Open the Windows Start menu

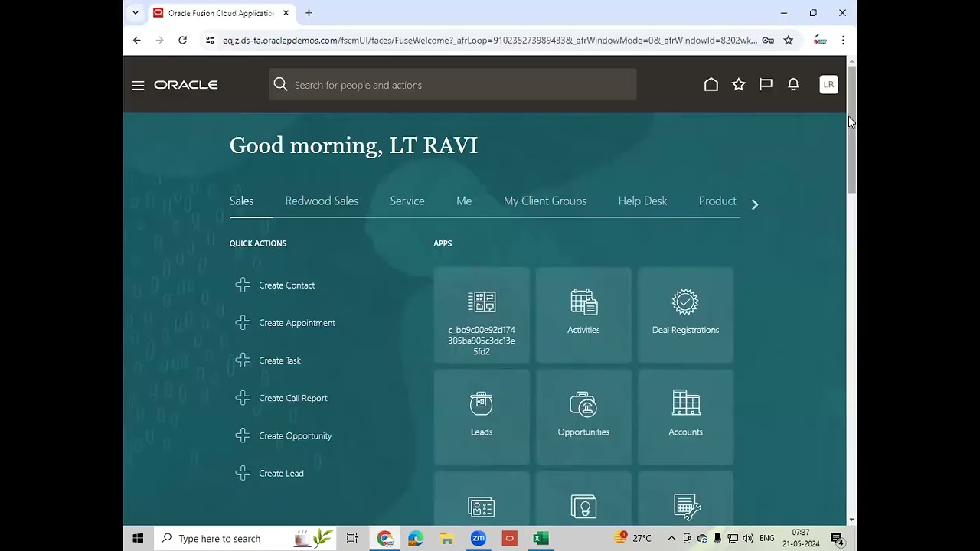pos(138,539)
